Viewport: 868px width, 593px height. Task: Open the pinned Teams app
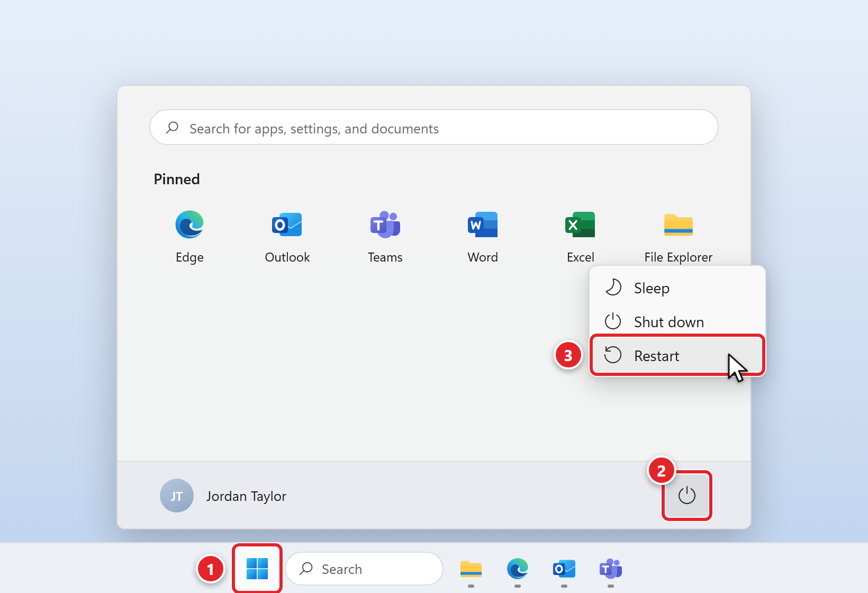(385, 236)
